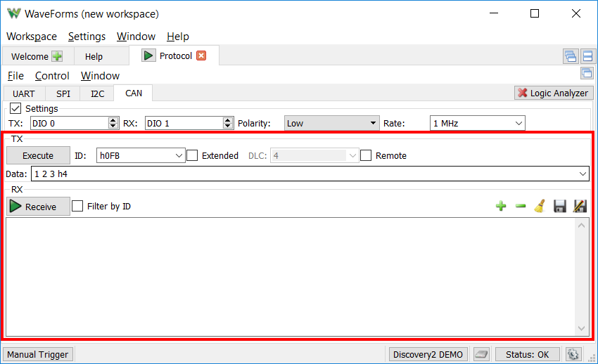This screenshot has width=598, height=364.
Task: Open the Workspace menu
Action: click(x=32, y=37)
